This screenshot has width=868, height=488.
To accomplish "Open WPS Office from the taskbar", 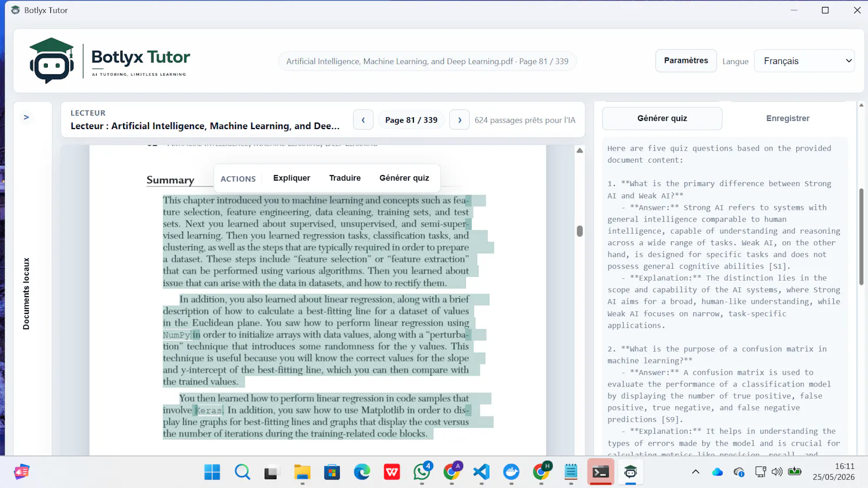I will click(392, 472).
